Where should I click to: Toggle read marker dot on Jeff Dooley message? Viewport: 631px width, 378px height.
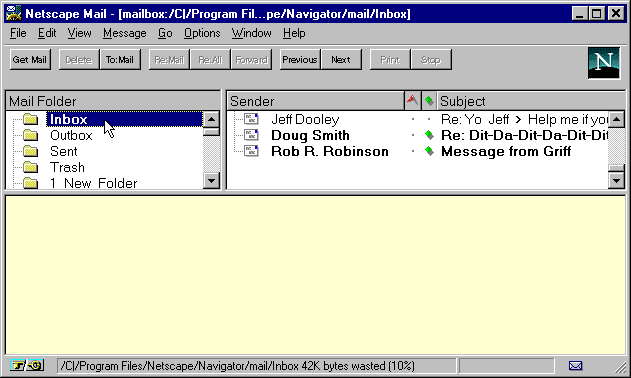[x=429, y=119]
